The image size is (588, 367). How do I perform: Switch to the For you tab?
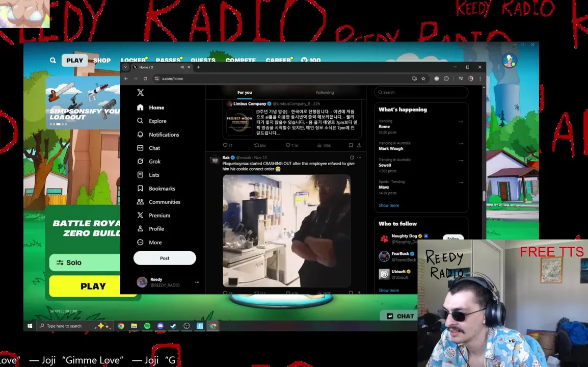point(245,92)
